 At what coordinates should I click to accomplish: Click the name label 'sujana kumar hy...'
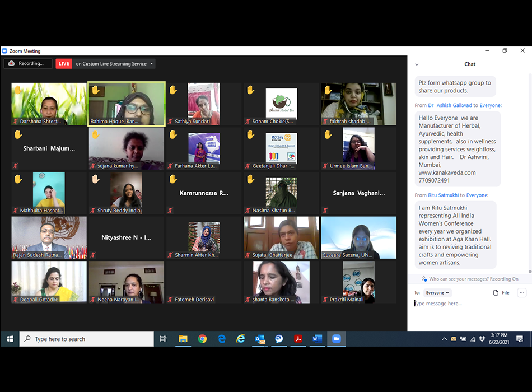tap(118, 166)
